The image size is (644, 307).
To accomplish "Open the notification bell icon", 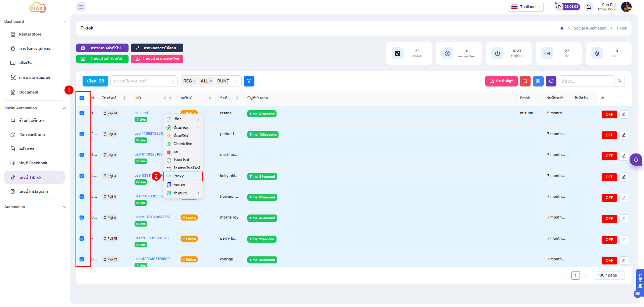I will [x=589, y=7].
